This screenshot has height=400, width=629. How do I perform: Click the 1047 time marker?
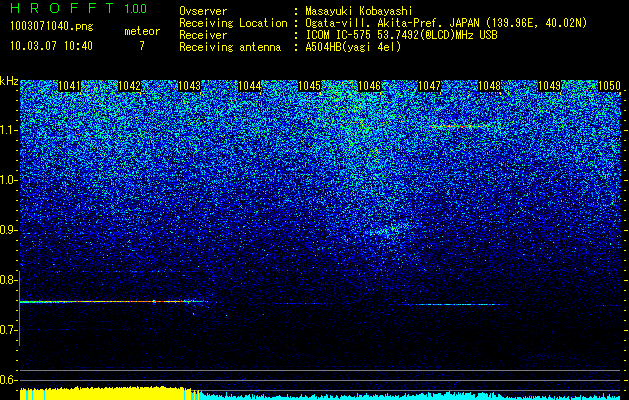pos(430,86)
